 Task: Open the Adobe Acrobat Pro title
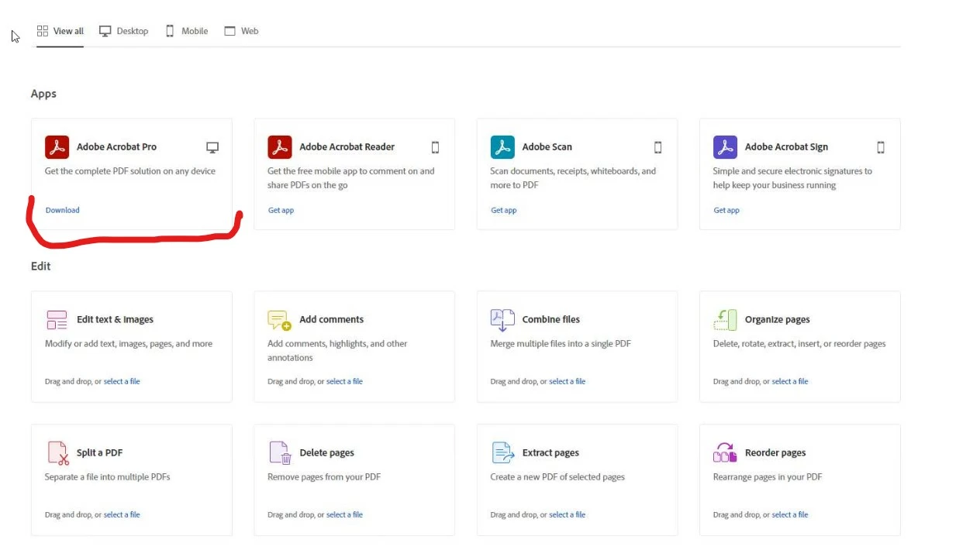tap(116, 146)
